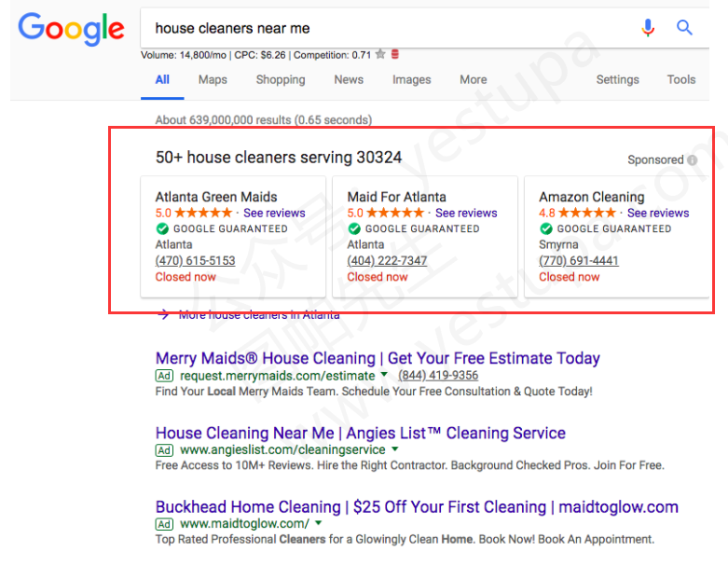Click www.angieslist.com/cleaningservice URL
728x566 pixels.
click(282, 450)
